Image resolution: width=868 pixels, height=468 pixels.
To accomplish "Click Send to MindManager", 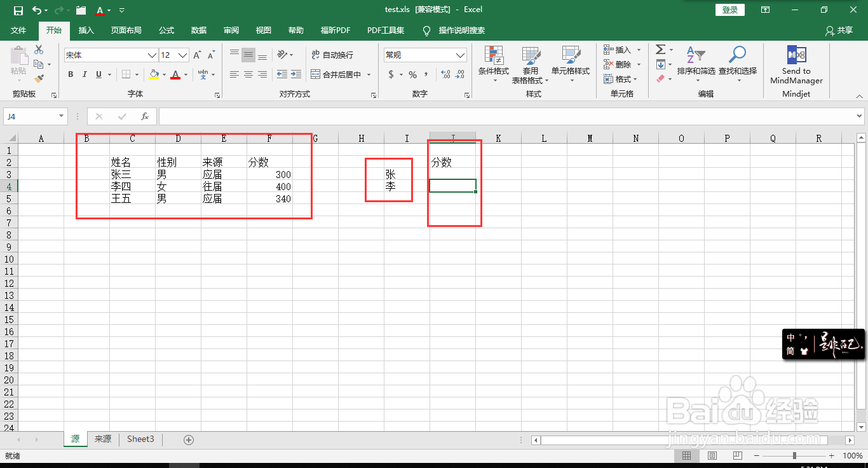I will pos(796,65).
